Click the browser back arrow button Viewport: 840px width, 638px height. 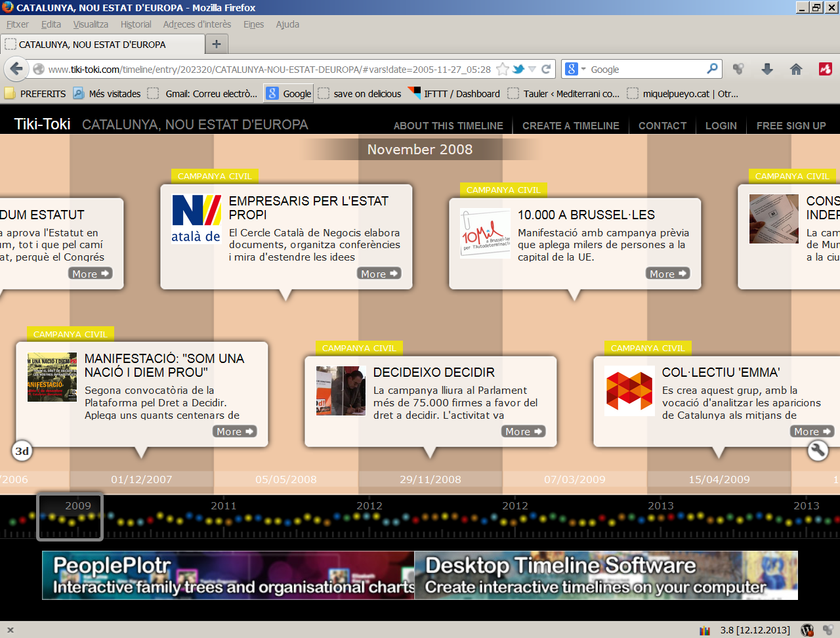pos(16,69)
